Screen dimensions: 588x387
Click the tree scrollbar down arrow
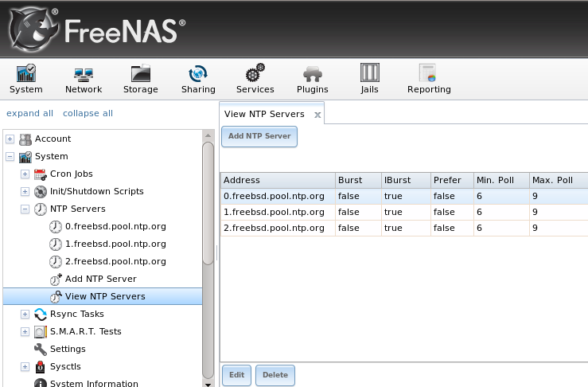(208, 384)
